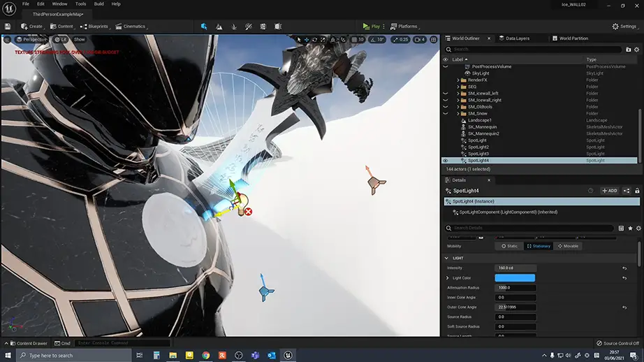Toggle visibility eye for SpotLight4
This screenshot has height=362, width=644.
[446, 161]
